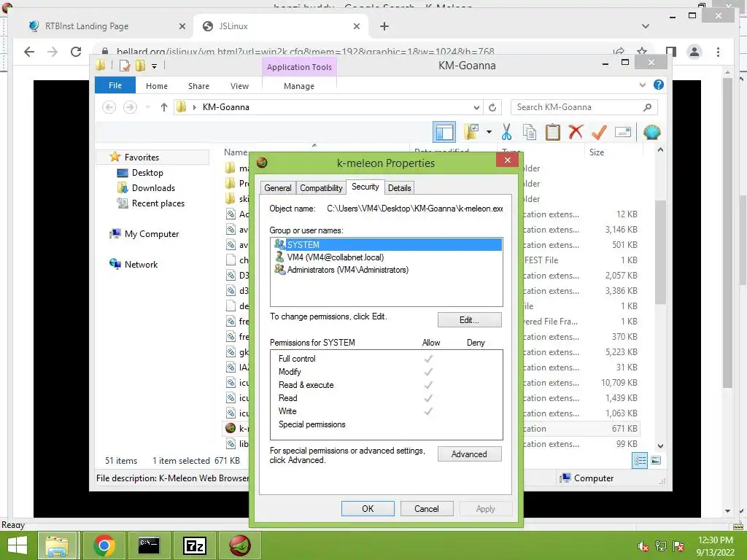Open Recent places in sidebar
Viewport: 747px width, 560px height.
click(158, 203)
